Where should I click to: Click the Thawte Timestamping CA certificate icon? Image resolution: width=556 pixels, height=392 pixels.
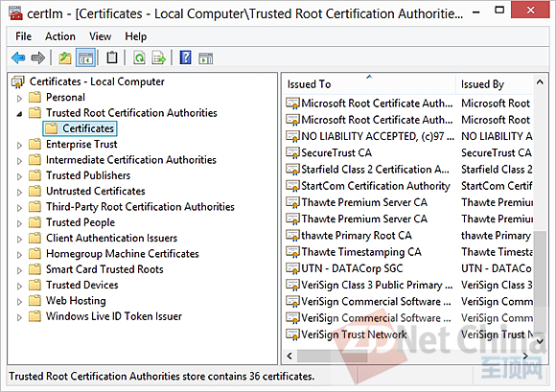pos(292,252)
